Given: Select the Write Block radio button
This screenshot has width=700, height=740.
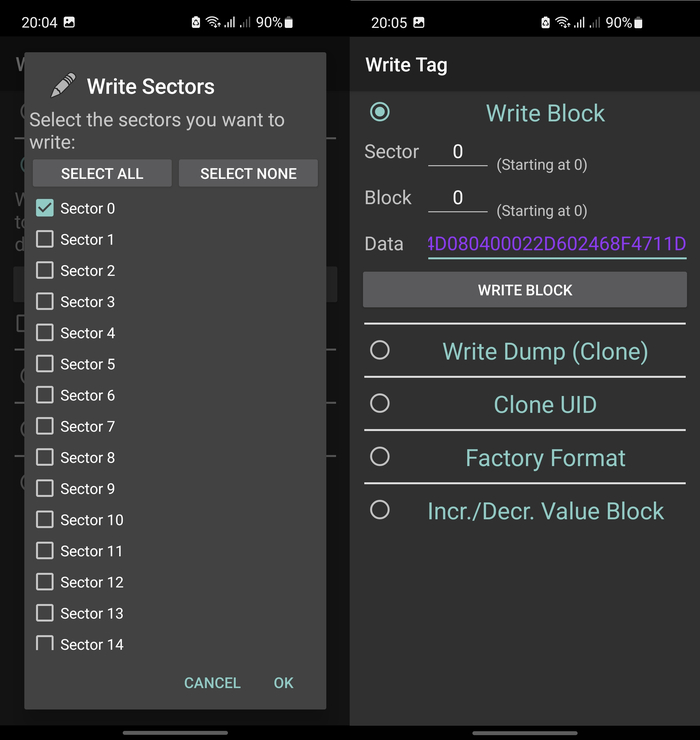Looking at the screenshot, I should 380,112.
